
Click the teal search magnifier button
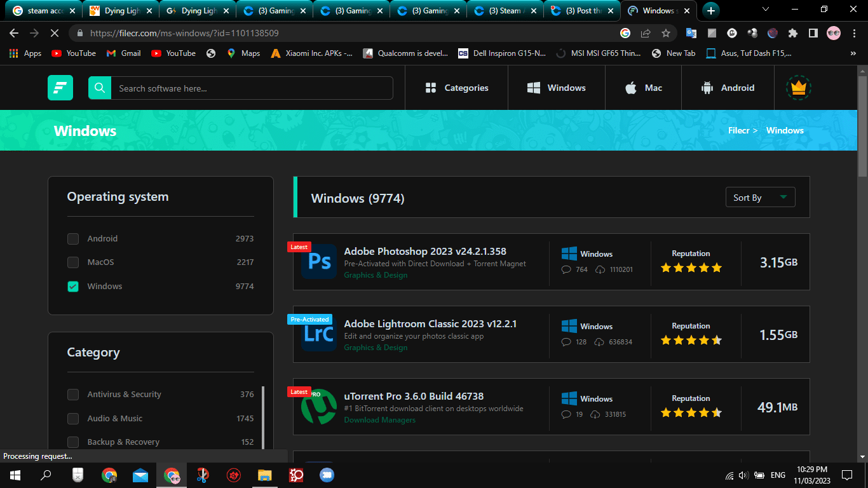[x=100, y=88]
